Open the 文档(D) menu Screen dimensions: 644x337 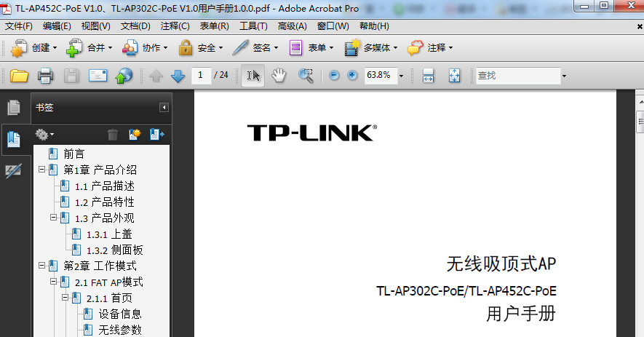[135, 26]
